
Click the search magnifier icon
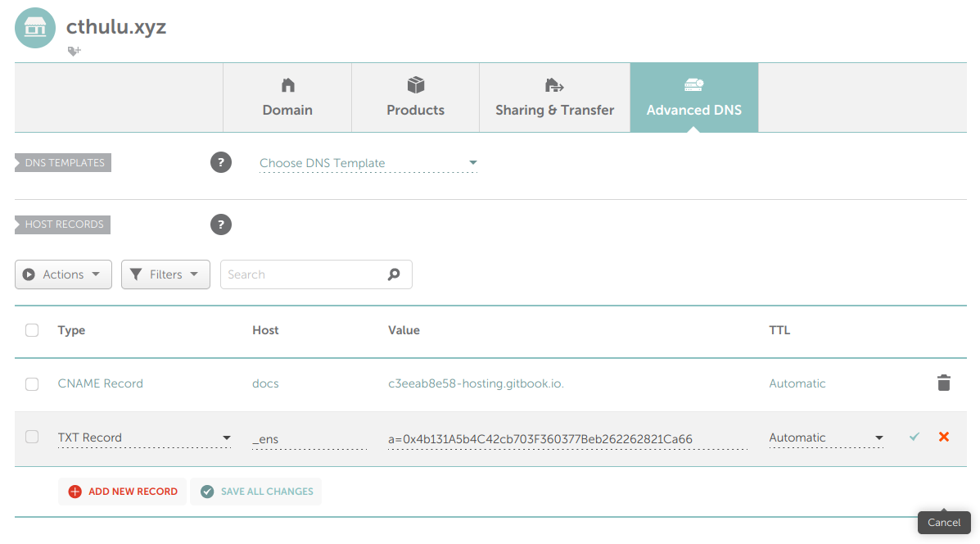pyautogui.click(x=394, y=274)
